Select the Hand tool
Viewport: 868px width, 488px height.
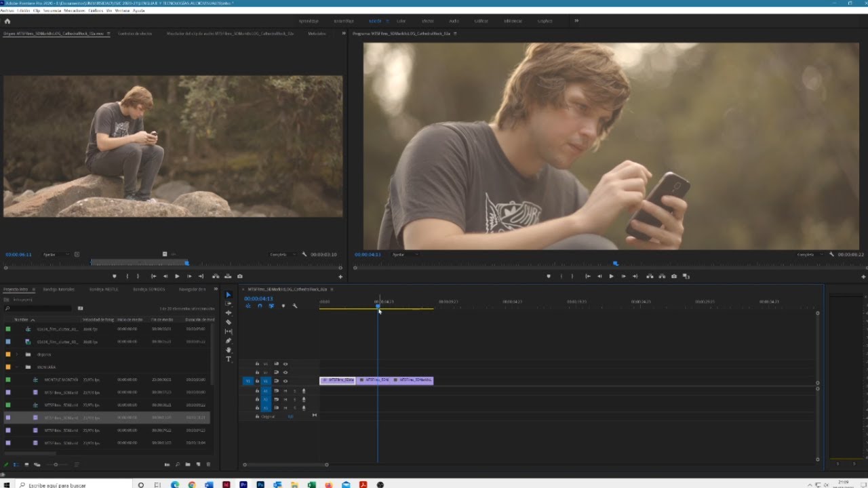pyautogui.click(x=228, y=350)
